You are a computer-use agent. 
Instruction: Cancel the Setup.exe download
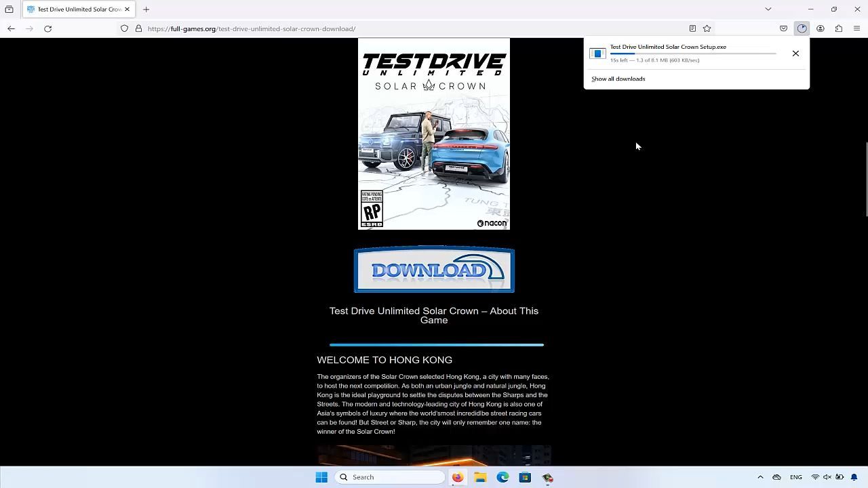coord(795,54)
